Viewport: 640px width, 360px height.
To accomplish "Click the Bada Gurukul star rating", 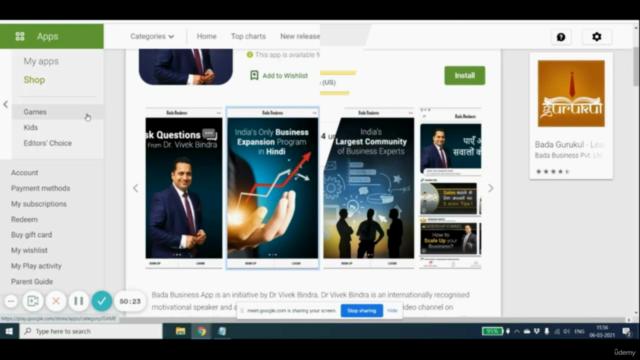I will point(553,171).
